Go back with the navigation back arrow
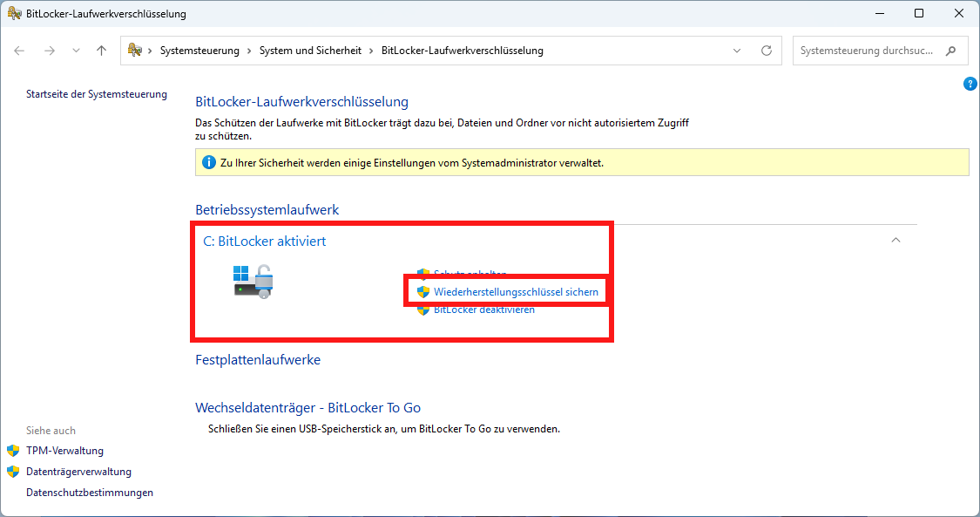This screenshot has height=517, width=980. pyautogui.click(x=19, y=51)
